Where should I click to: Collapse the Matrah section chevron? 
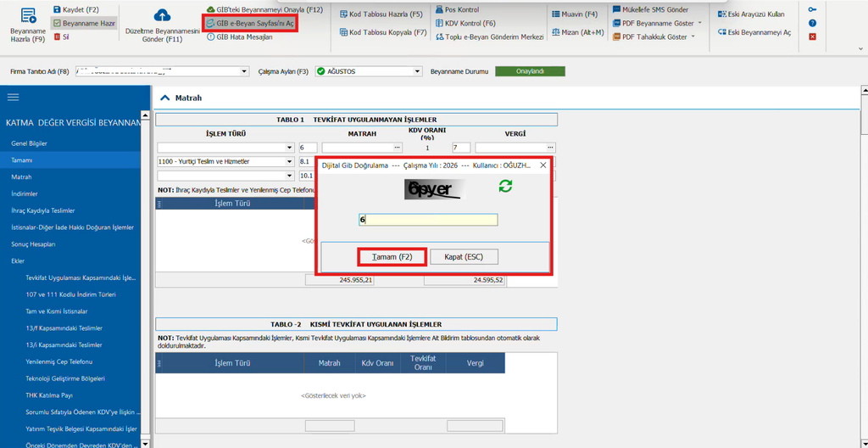(x=164, y=98)
